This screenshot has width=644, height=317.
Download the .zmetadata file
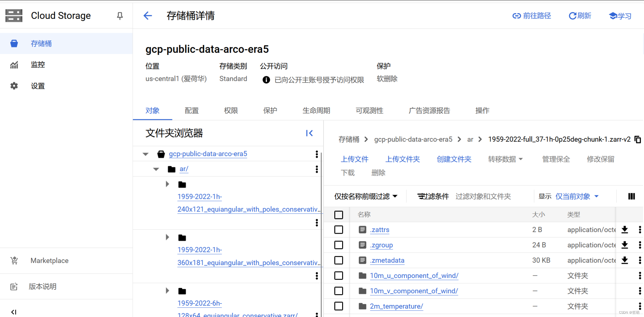[x=625, y=261]
